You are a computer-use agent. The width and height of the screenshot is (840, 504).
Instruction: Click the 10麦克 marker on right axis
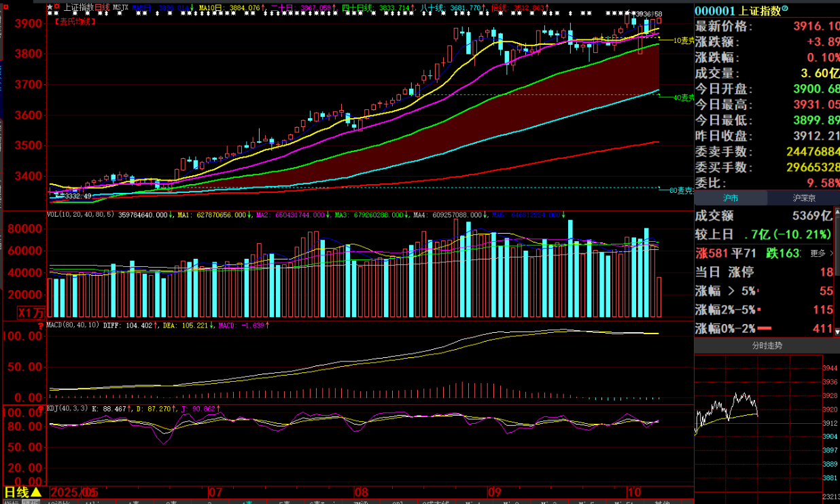tap(683, 41)
